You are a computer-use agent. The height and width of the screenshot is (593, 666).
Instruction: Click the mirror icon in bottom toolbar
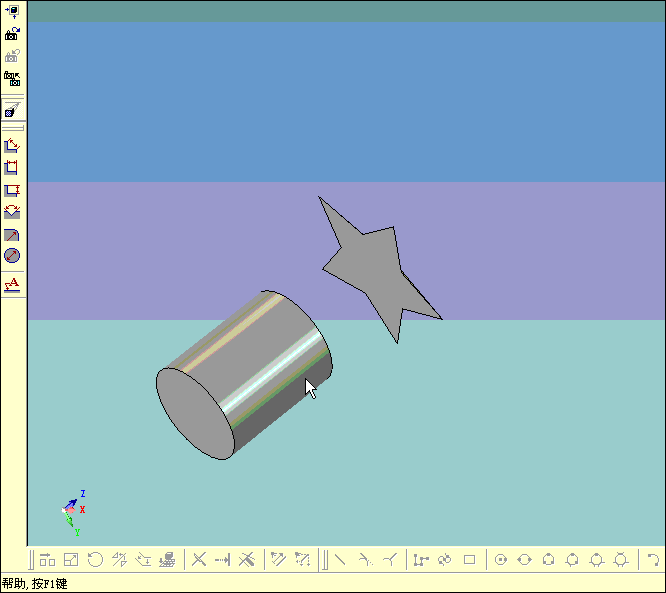pos(119,560)
